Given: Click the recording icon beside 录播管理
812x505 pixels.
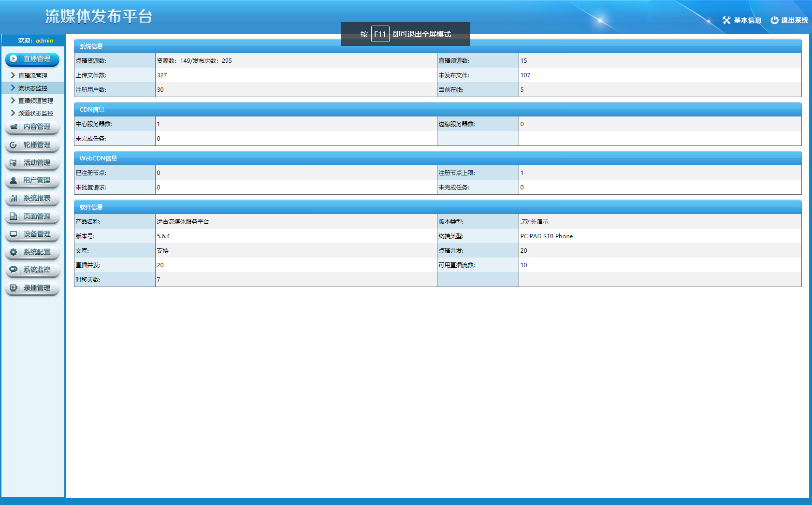Looking at the screenshot, I should (14, 288).
